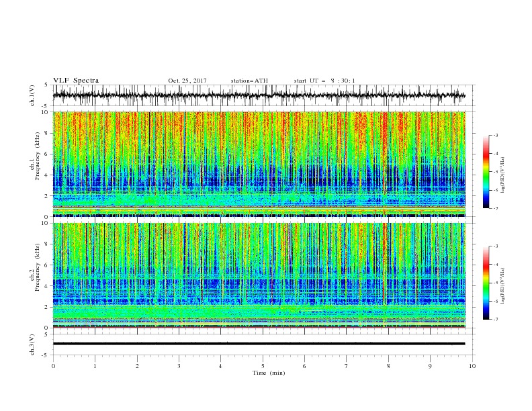Click time axis tick label "3"
This screenshot has height=411, width=532.
click(x=179, y=366)
